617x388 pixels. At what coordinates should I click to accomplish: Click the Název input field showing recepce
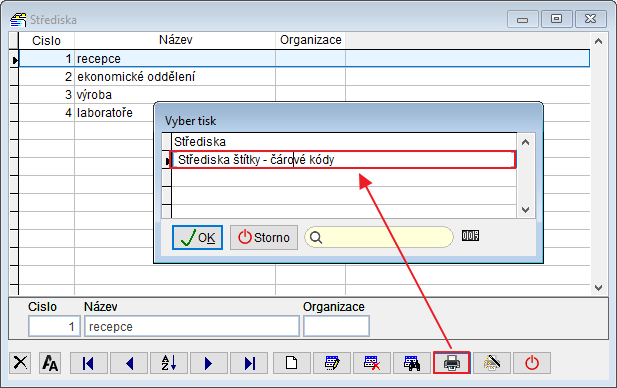(192, 326)
